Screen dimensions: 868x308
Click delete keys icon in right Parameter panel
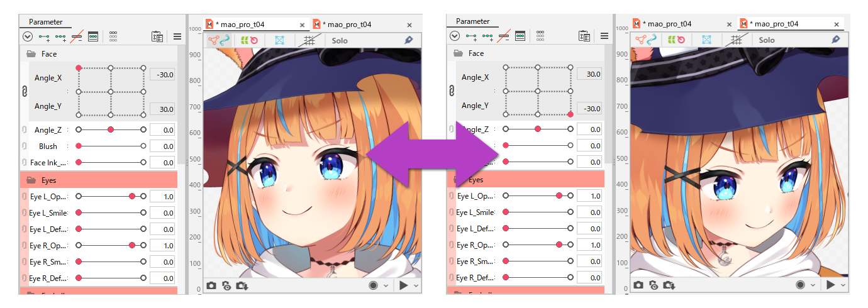click(504, 36)
